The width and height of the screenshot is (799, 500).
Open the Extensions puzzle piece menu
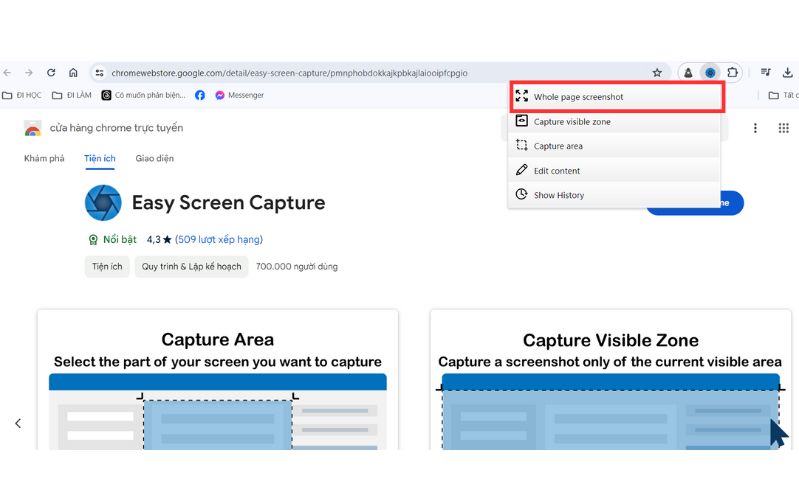[732, 73]
